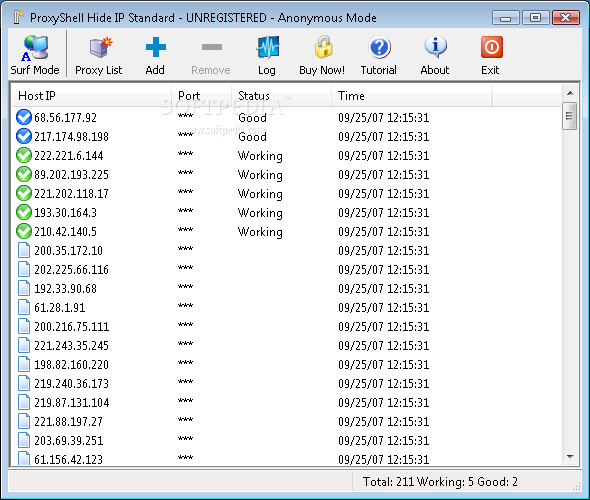
Task: Open the Proxy List tool
Action: click(x=100, y=47)
